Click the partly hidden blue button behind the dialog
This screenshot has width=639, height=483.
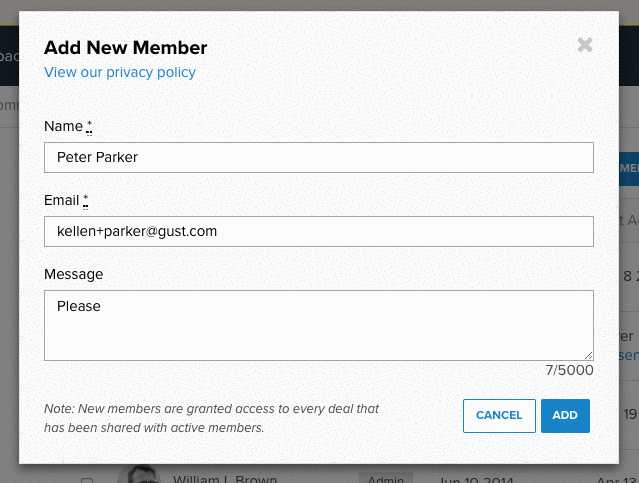point(629,169)
